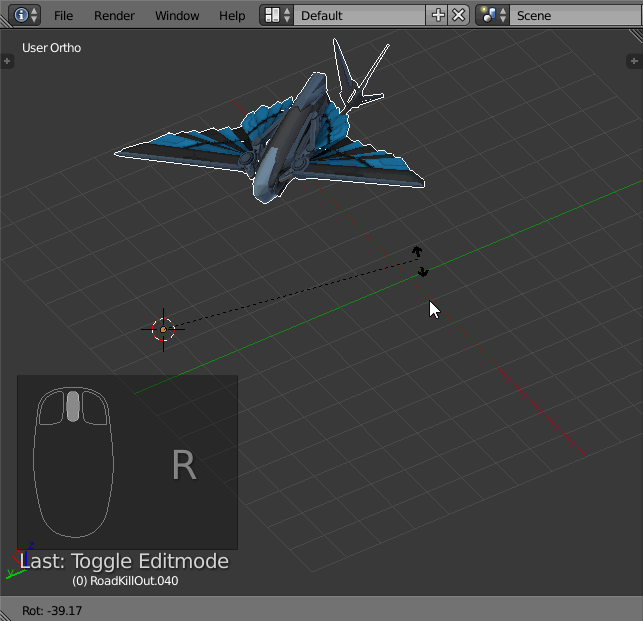Click the RoadKillOut.040 object name text

click(x=134, y=581)
